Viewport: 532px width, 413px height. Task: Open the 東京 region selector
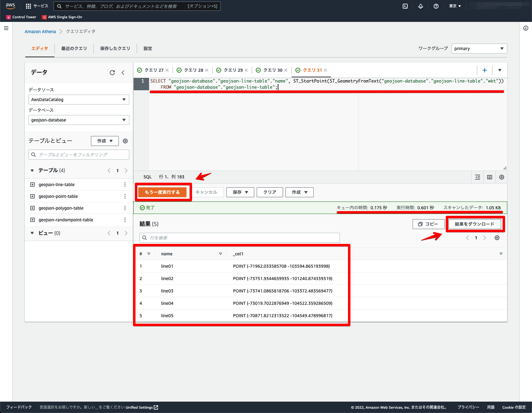pyautogui.click(x=455, y=6)
